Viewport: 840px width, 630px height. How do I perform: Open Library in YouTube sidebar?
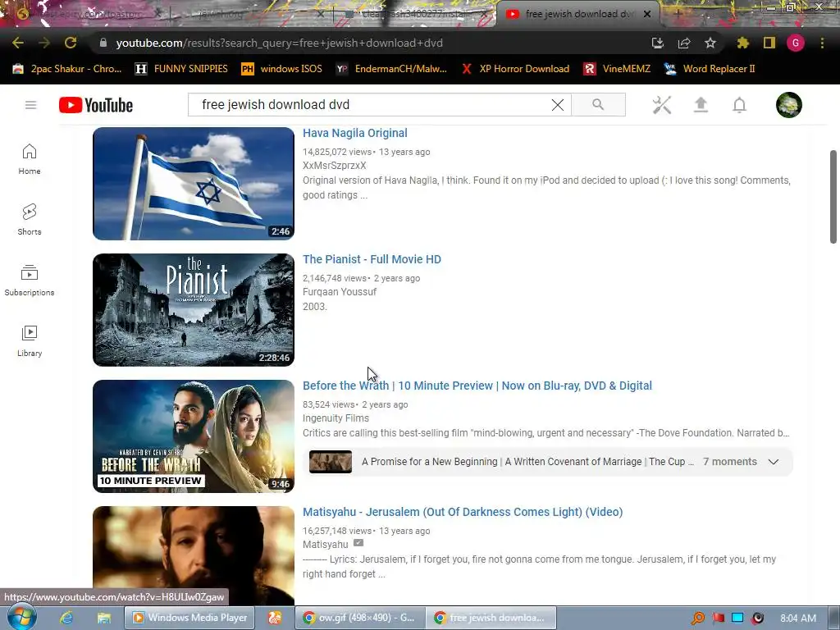pyautogui.click(x=30, y=341)
